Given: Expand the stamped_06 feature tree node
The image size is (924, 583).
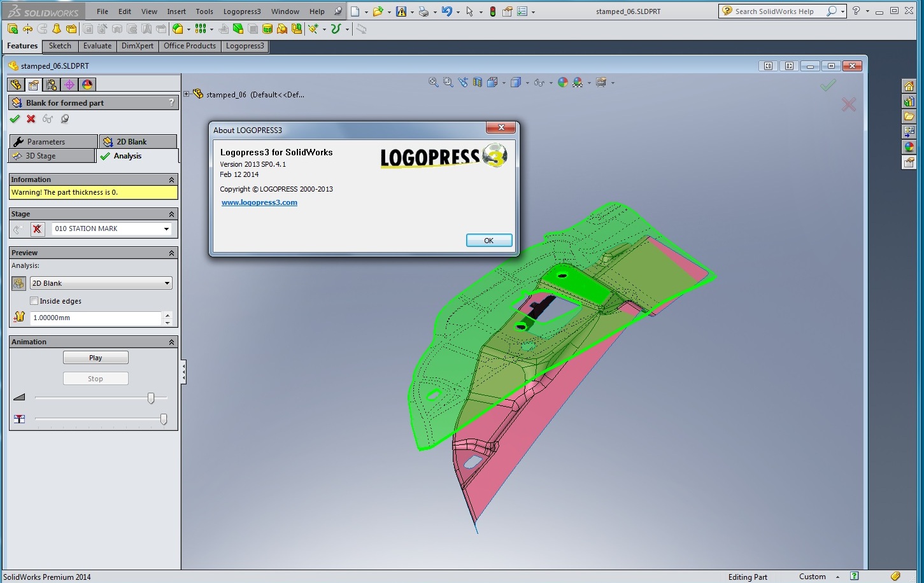Looking at the screenshot, I should (187, 94).
